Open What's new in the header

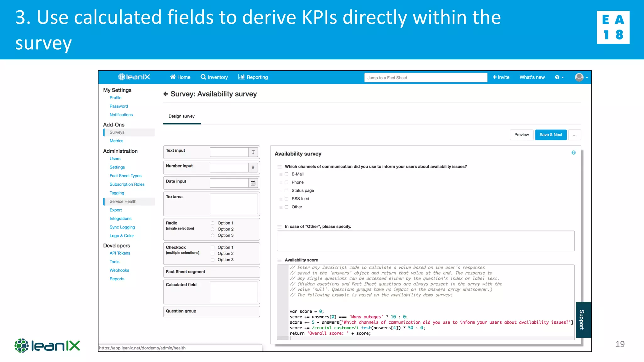(532, 77)
